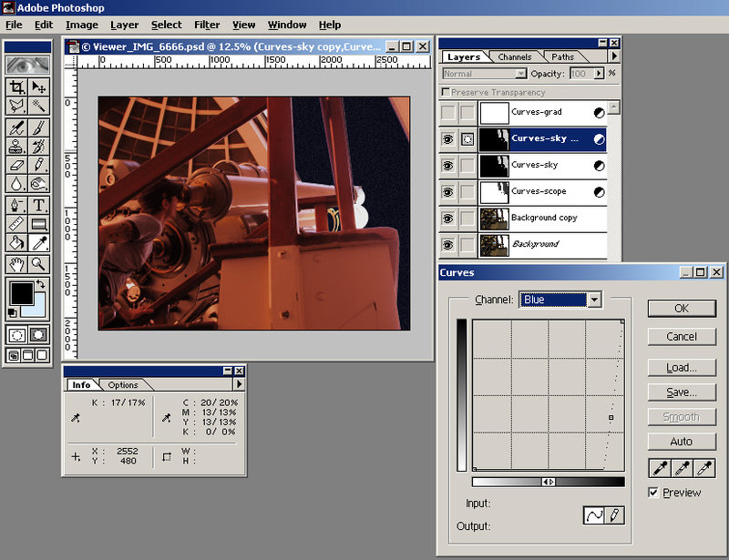Select the Magic Wand tool
This screenshot has width=729, height=560.
point(39,107)
